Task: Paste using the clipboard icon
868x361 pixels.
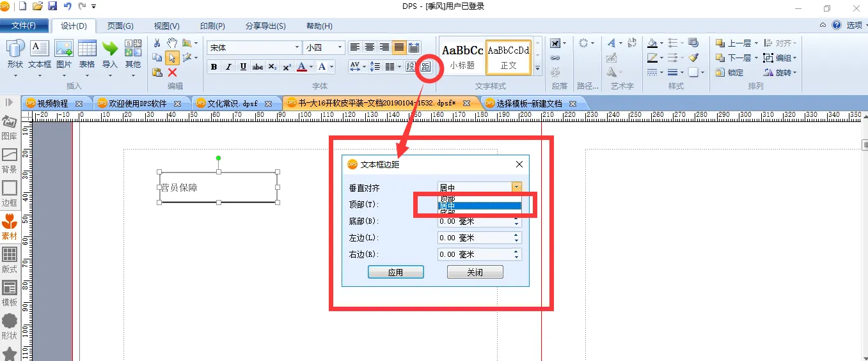Action: point(157,72)
